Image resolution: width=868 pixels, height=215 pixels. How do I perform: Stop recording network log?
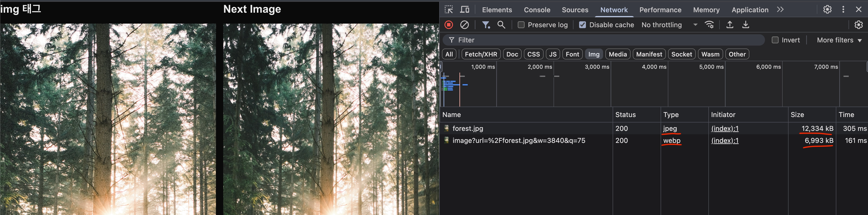coord(449,25)
